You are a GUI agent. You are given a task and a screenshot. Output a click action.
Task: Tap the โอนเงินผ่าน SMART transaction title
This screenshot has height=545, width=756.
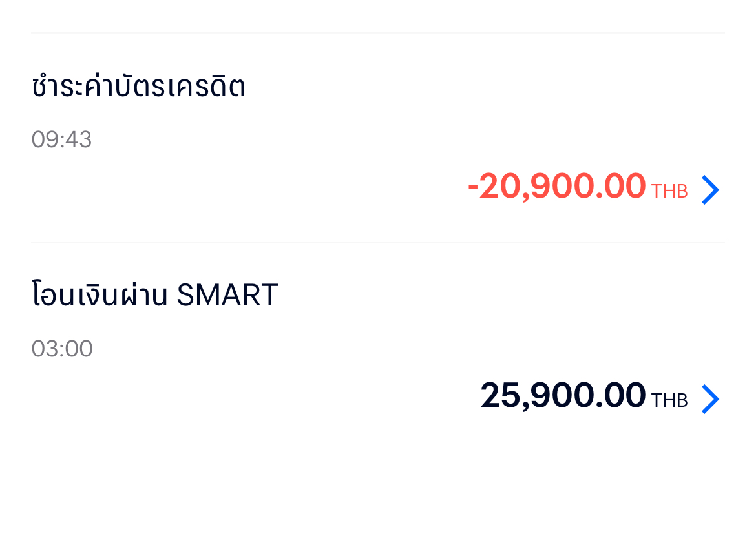(154, 295)
